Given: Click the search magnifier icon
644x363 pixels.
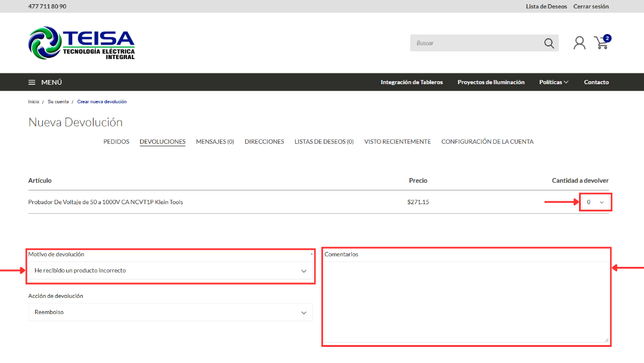Looking at the screenshot, I should 549,43.
